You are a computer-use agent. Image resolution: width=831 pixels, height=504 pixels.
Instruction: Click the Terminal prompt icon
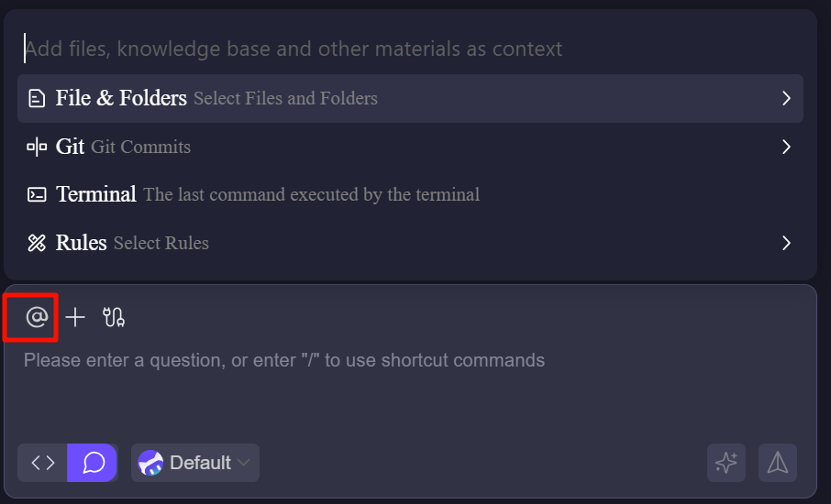37,194
